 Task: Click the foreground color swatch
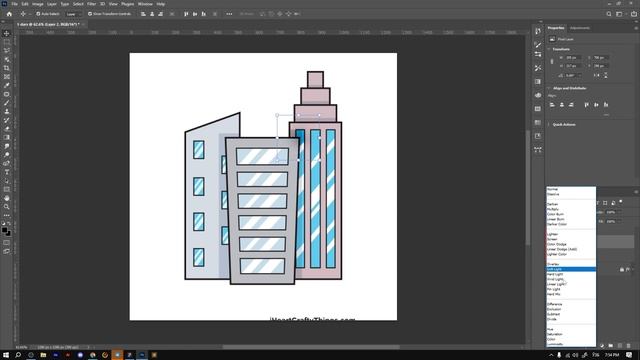click(x=4, y=231)
